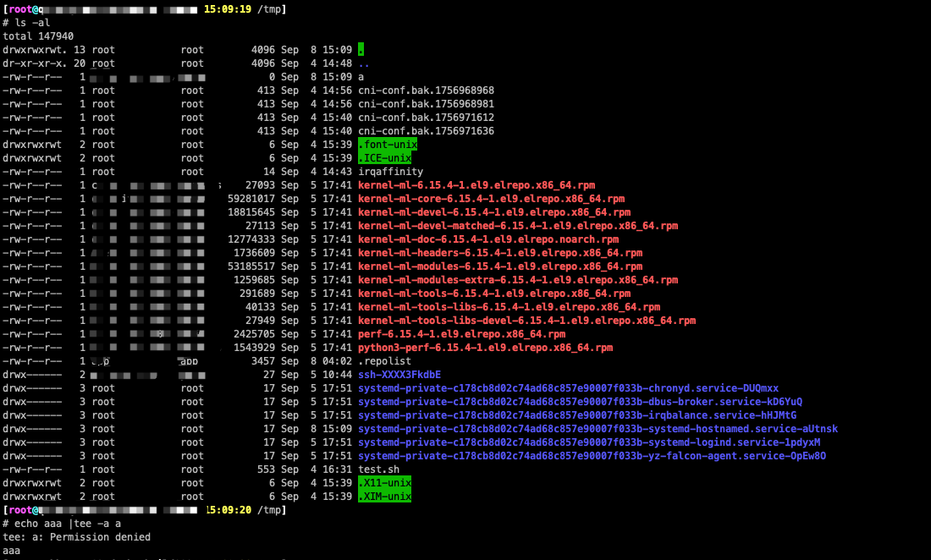This screenshot has width=931, height=560.
Task: Click permissions 'drwxrwxrwt.' of first row
Action: click(x=35, y=50)
